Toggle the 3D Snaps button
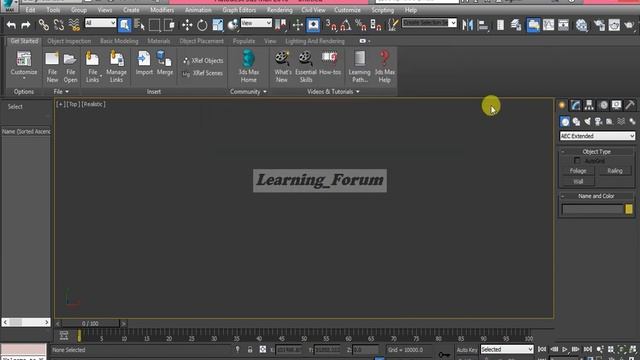640x360 pixels. (331, 25)
